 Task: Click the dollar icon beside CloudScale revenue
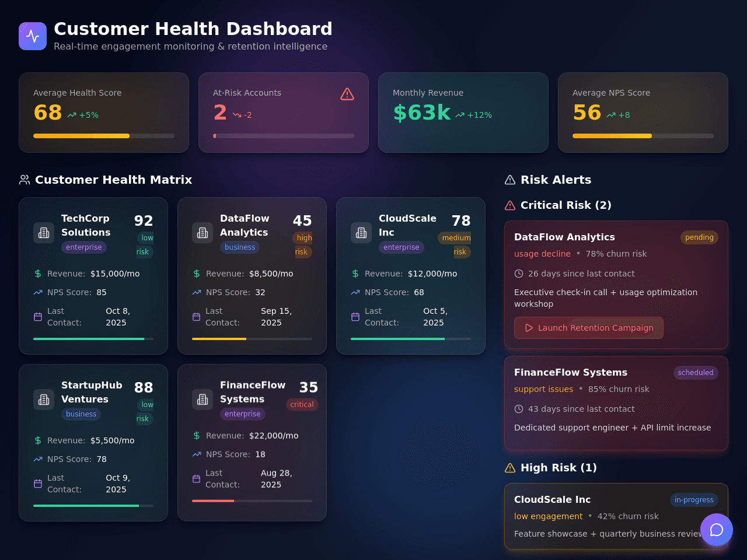(355, 274)
